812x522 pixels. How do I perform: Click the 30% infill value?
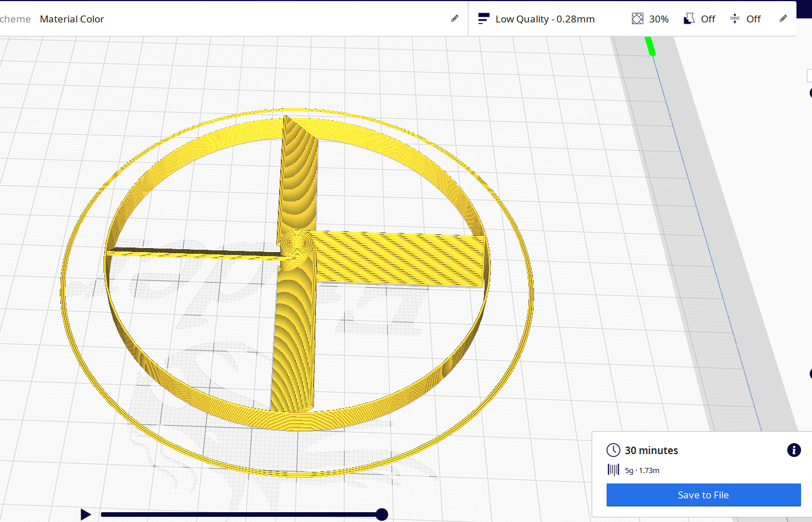coord(659,19)
